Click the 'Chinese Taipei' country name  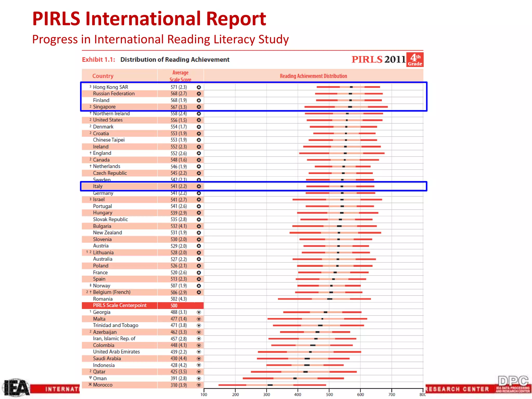coord(109,140)
